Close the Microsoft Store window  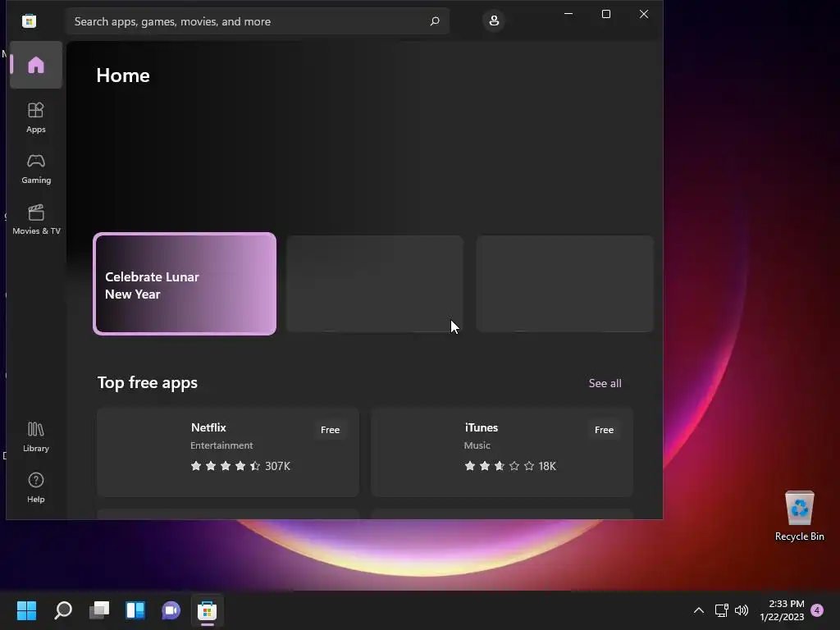(644, 14)
